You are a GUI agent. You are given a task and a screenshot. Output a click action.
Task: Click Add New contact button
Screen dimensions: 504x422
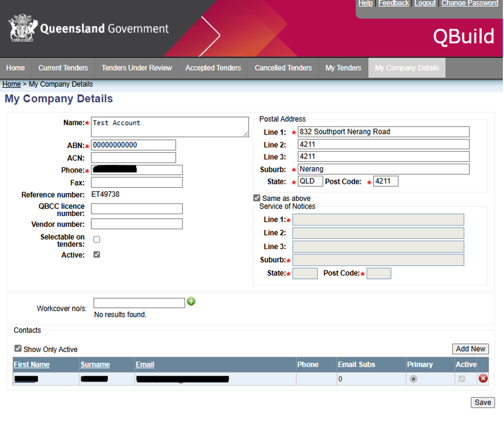[x=471, y=349]
